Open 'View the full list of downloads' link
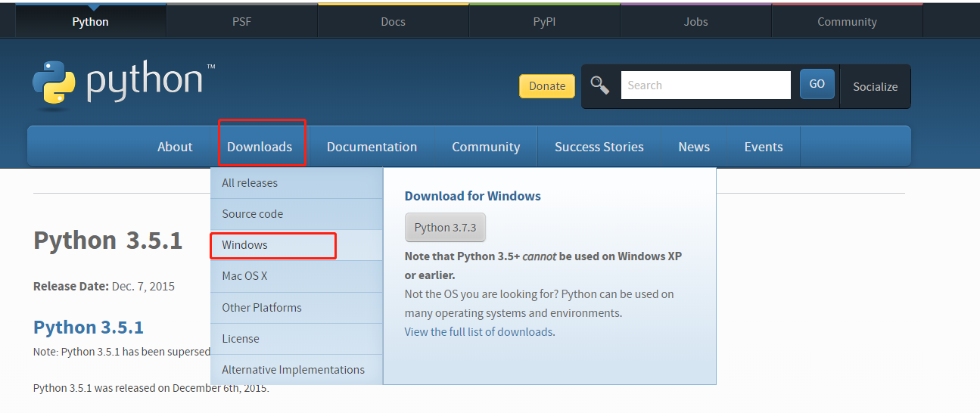Image resolution: width=980 pixels, height=413 pixels. coord(478,331)
